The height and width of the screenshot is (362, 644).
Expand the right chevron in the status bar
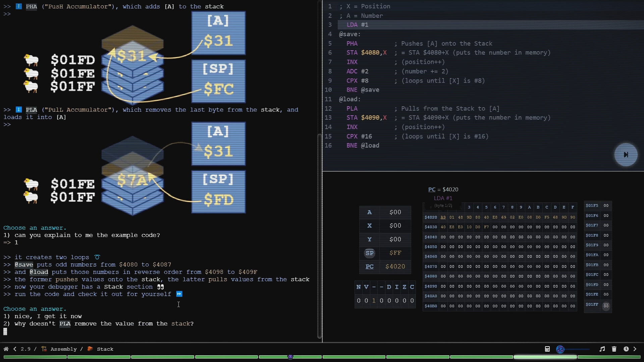pyautogui.click(x=636, y=349)
